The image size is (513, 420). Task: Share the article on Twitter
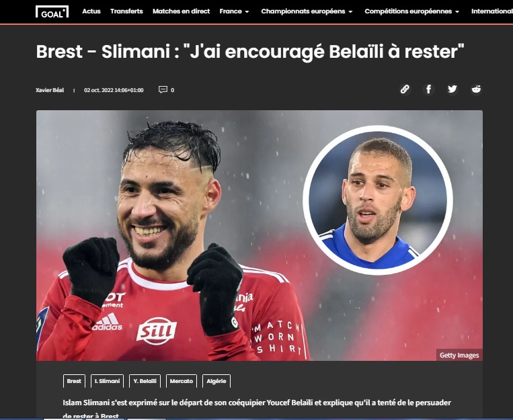(452, 89)
